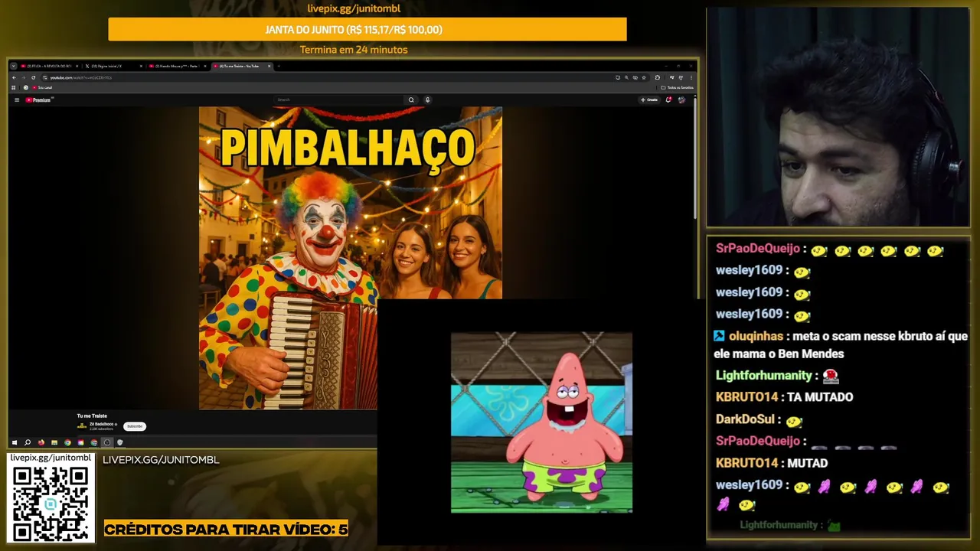Switch to the Página inicial / X tab
Screen dimensions: 980x551
[x=113, y=66]
